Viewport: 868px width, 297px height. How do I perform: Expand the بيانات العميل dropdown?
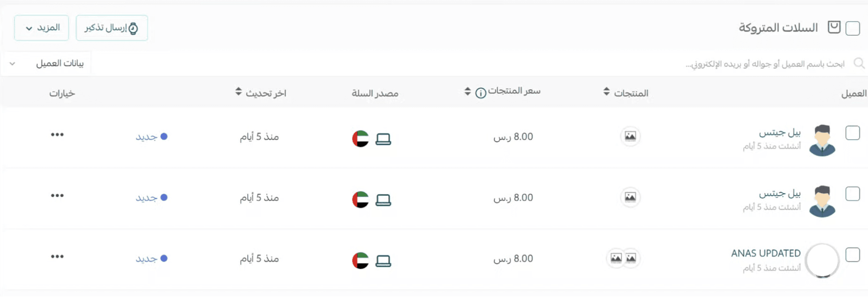point(47,63)
